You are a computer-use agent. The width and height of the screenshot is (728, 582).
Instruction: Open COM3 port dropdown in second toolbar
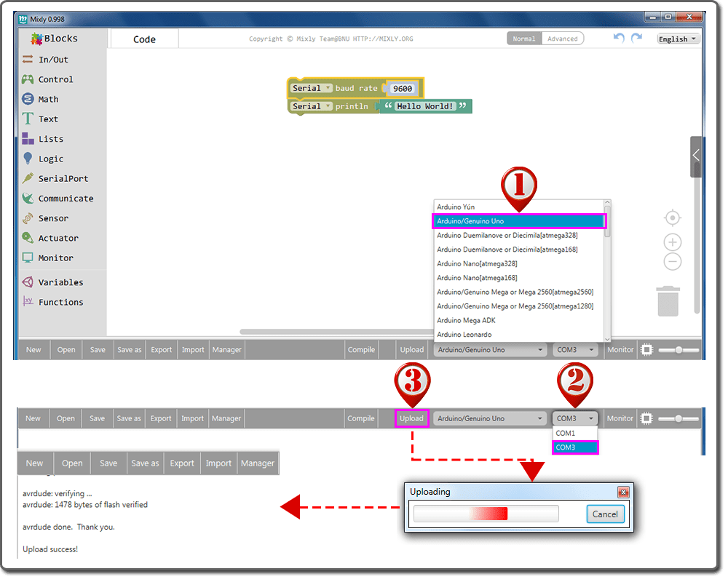[575, 418]
